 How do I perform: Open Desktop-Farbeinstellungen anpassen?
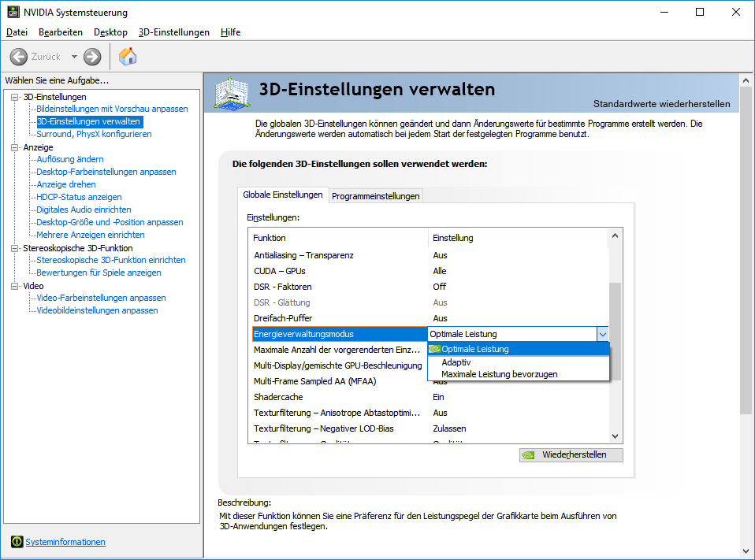[106, 172]
